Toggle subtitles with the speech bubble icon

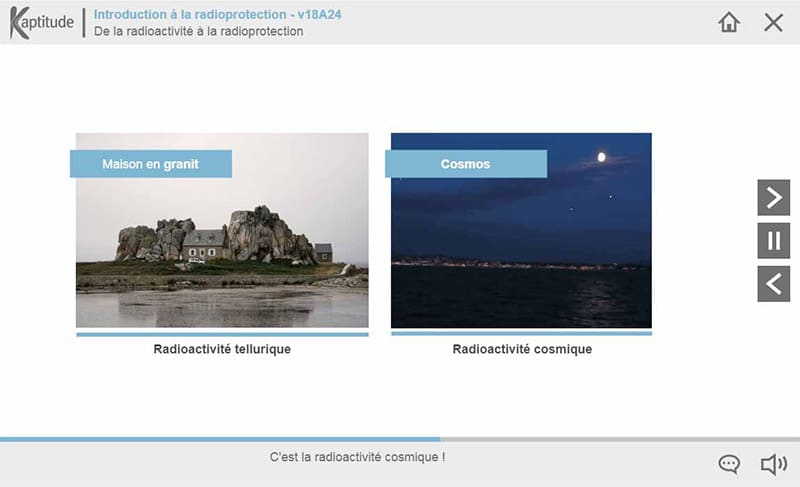tap(729, 464)
